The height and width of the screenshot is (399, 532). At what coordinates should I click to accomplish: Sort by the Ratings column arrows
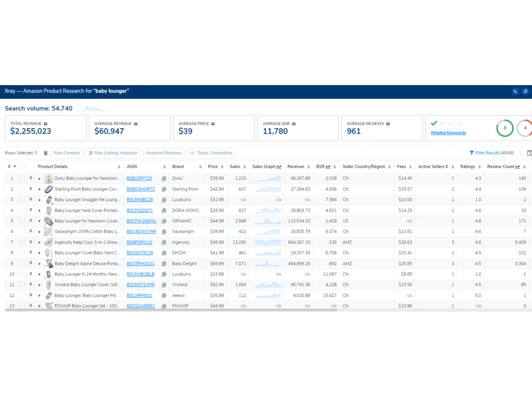tap(479, 167)
